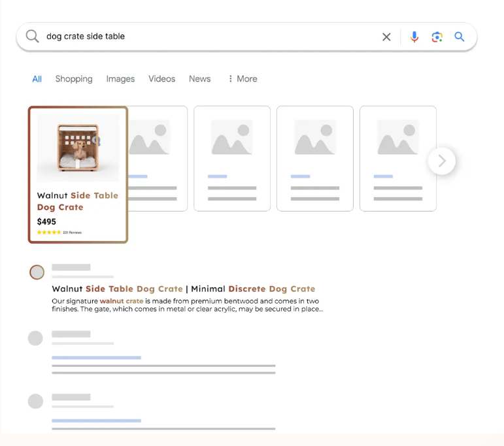Select the All results tab
Screen dimensions: 504x446
click(x=37, y=79)
